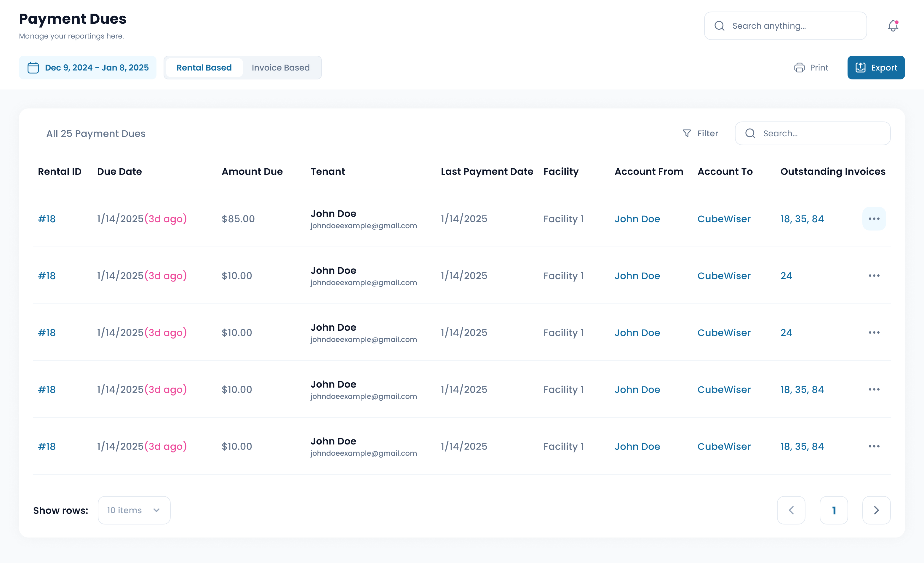This screenshot has width=924, height=563.
Task: Click the calendar icon in date range
Action: (x=33, y=68)
